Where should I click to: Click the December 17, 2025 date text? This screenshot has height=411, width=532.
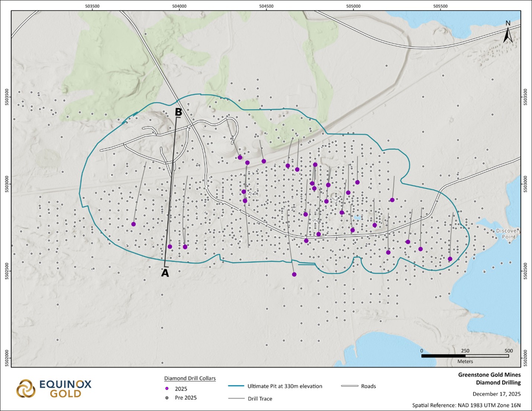click(x=496, y=394)
